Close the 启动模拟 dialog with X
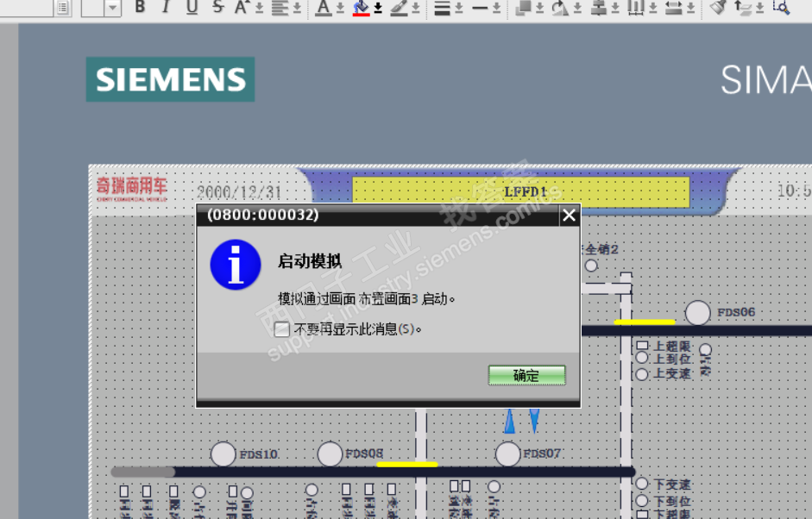 point(570,216)
